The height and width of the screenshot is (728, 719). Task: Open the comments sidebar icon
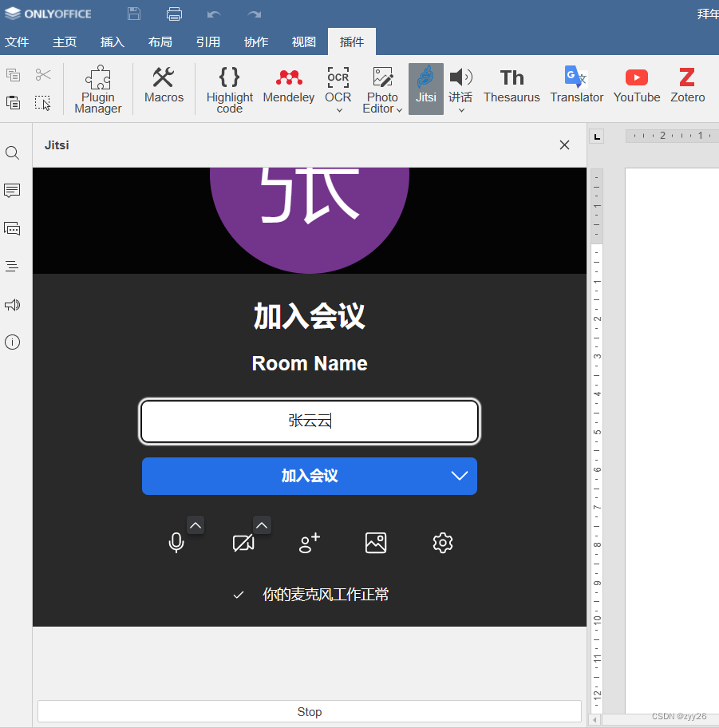pyautogui.click(x=13, y=190)
